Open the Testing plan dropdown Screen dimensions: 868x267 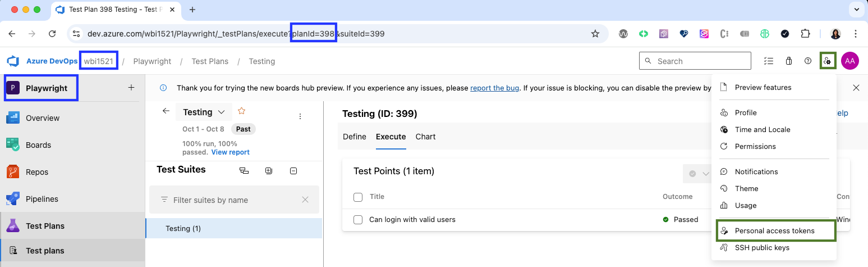[204, 112]
